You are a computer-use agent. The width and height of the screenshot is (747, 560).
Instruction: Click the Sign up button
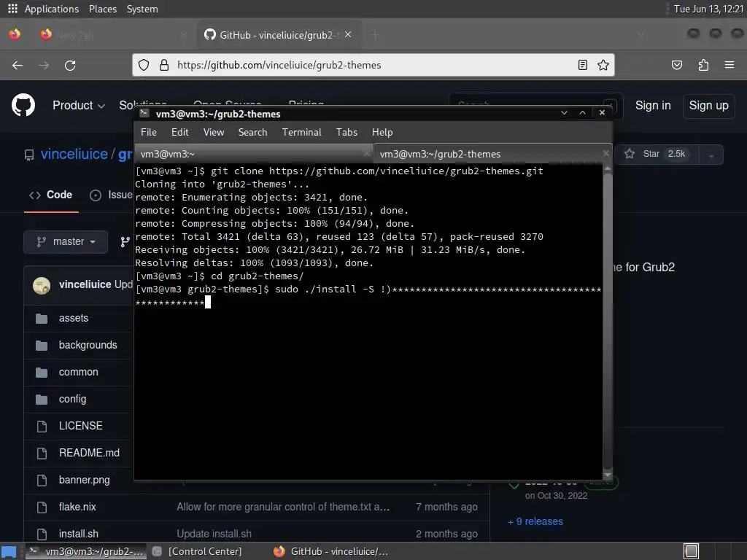pos(709,106)
